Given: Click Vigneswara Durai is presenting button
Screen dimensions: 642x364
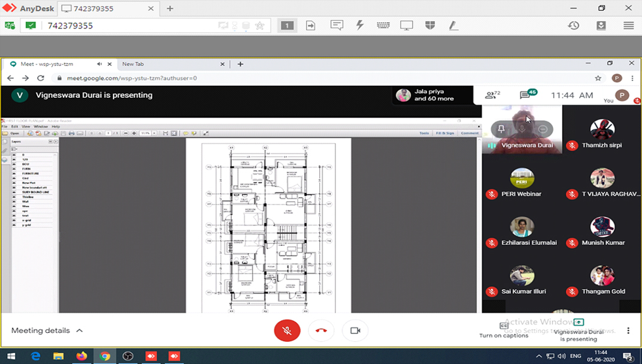Looking at the screenshot, I should (578, 329).
